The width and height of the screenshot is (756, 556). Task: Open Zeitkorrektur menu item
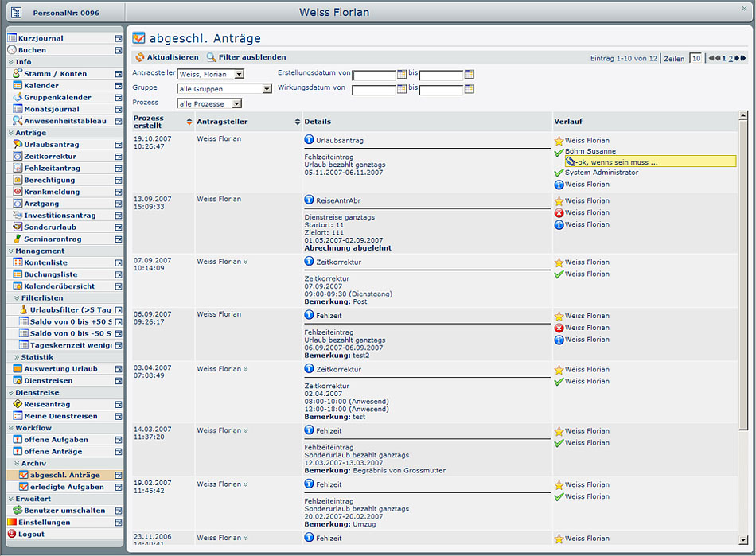point(50,157)
